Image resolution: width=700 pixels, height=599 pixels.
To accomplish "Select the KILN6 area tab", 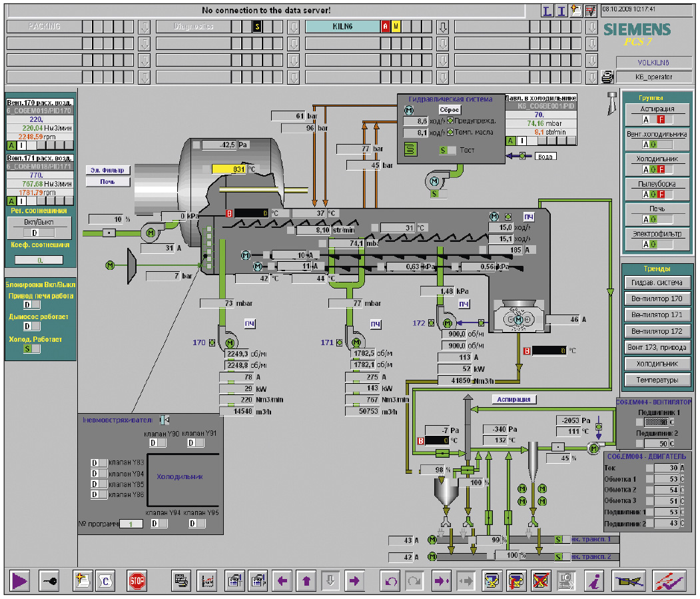I will [x=343, y=27].
